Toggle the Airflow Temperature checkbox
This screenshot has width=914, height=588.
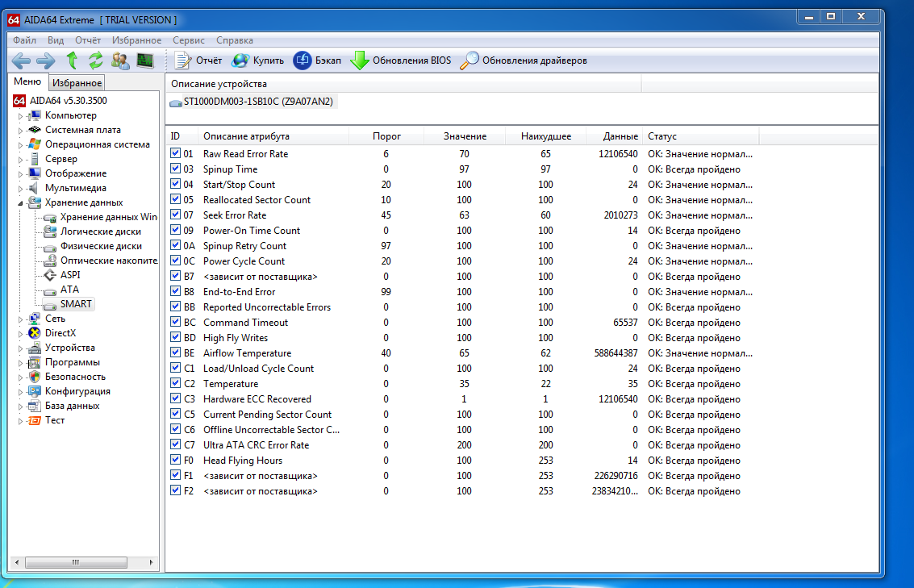pos(175,352)
